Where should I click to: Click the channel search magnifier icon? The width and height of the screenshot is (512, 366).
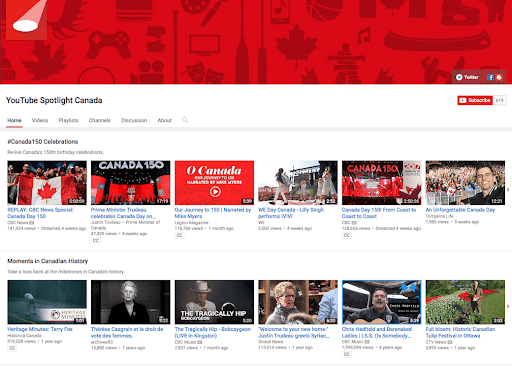click(x=185, y=120)
